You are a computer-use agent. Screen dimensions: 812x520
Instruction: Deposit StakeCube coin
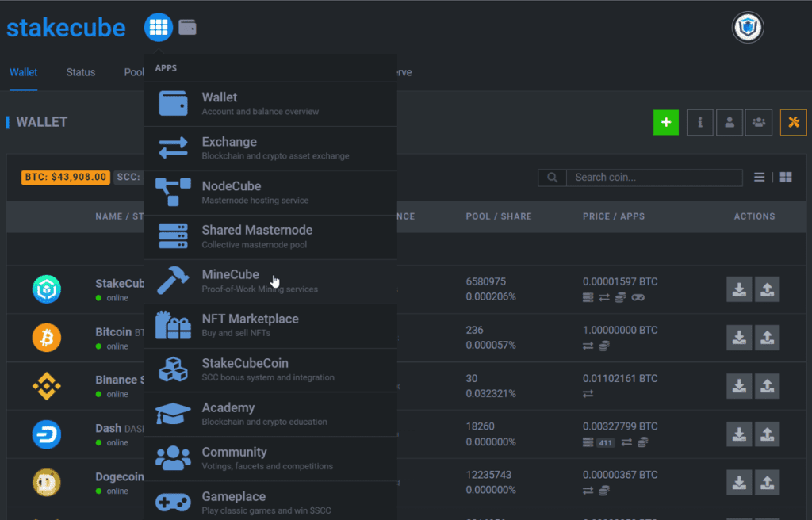click(x=739, y=289)
